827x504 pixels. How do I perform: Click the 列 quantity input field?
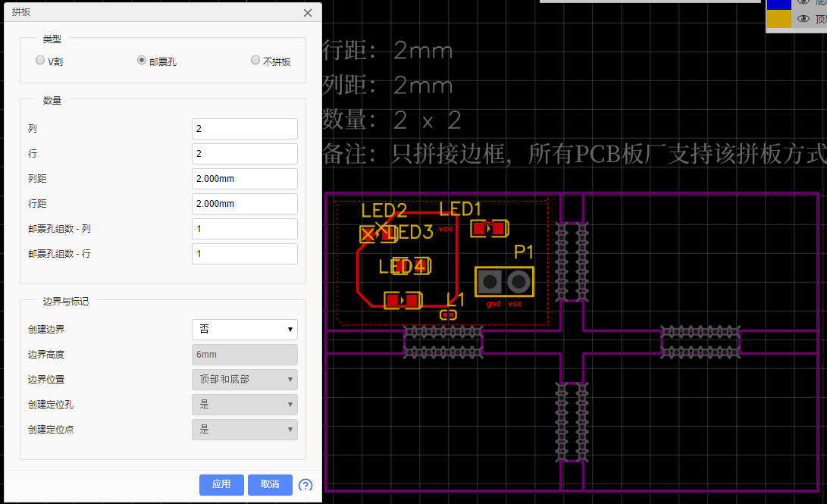point(245,129)
